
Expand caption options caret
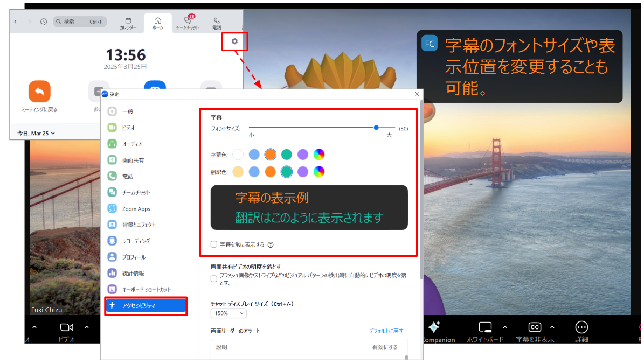(x=552, y=327)
